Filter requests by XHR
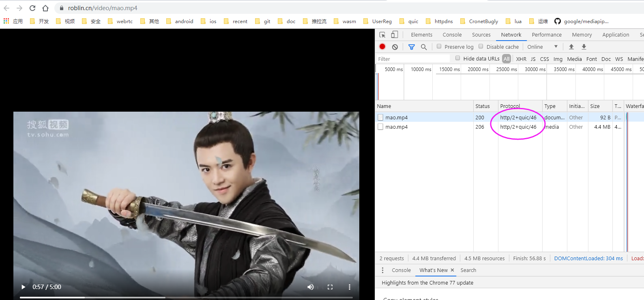 tap(521, 59)
